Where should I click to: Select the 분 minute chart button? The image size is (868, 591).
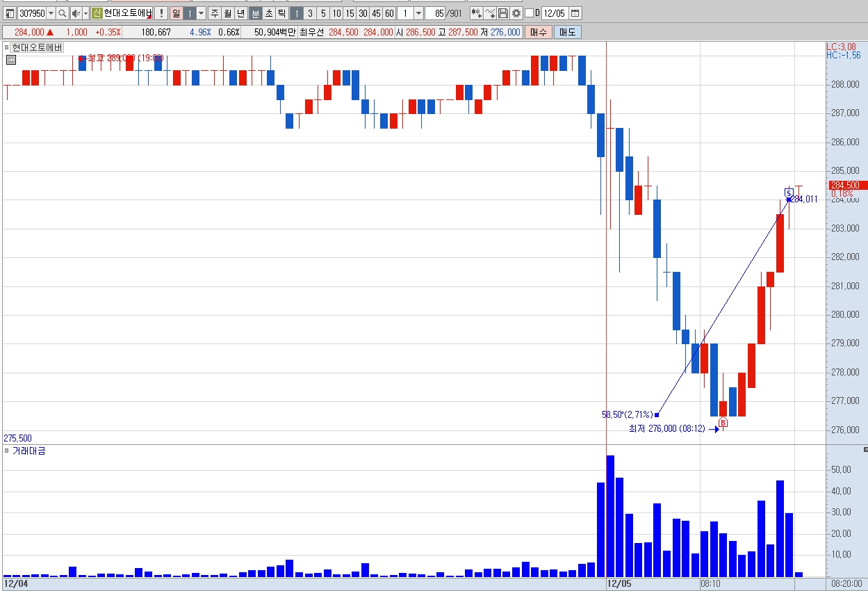[x=256, y=13]
